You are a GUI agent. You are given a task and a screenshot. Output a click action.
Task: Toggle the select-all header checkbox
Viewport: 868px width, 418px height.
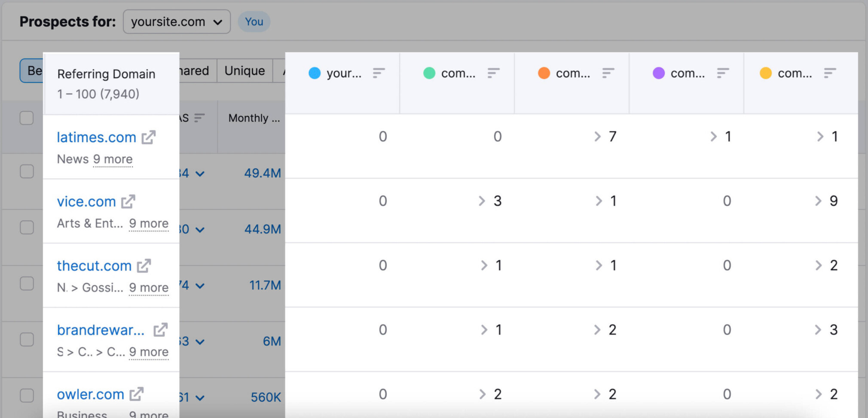point(27,118)
